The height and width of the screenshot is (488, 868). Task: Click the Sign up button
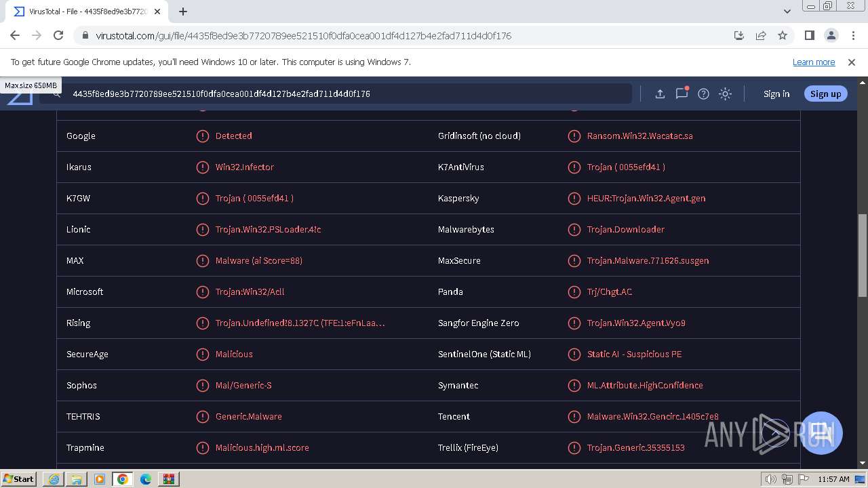825,94
